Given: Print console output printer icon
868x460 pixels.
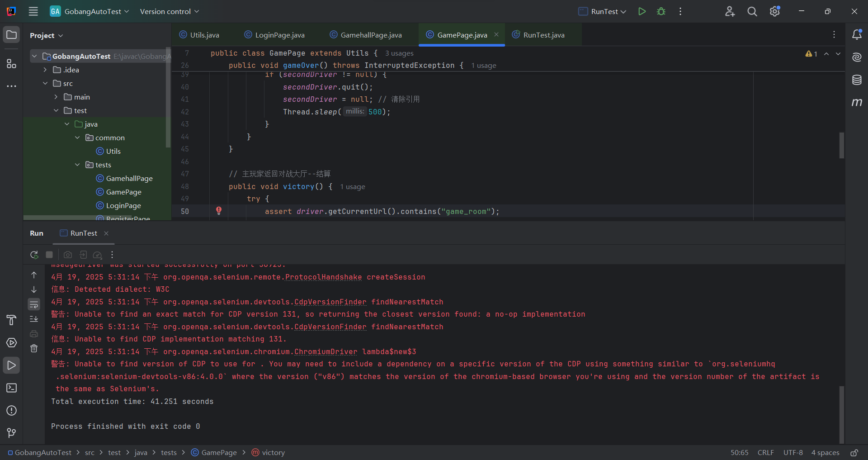Looking at the screenshot, I should pos(34,334).
